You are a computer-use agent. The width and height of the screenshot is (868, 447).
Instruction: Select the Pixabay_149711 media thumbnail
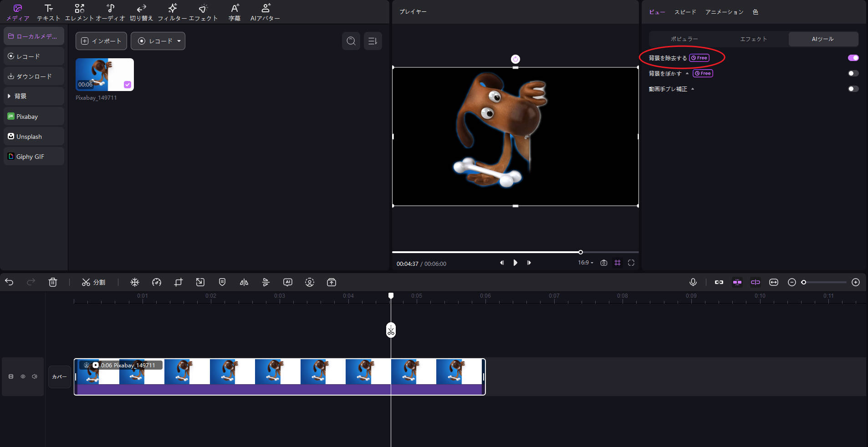pos(105,75)
